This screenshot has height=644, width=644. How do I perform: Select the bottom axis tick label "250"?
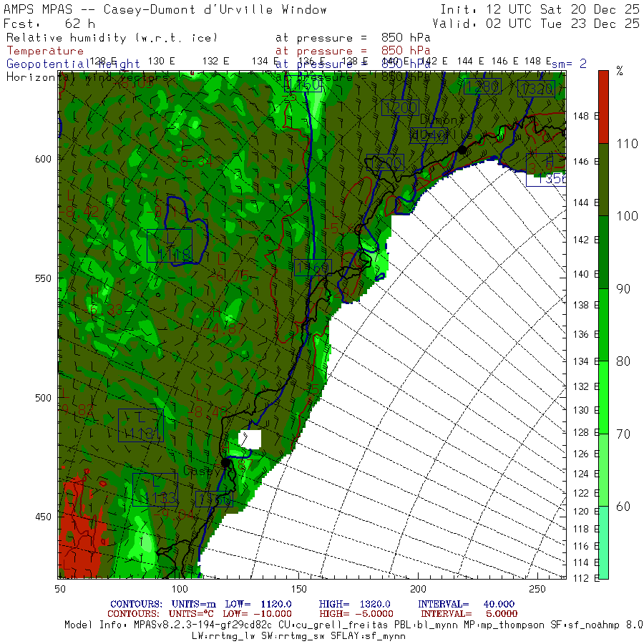pos(537,589)
